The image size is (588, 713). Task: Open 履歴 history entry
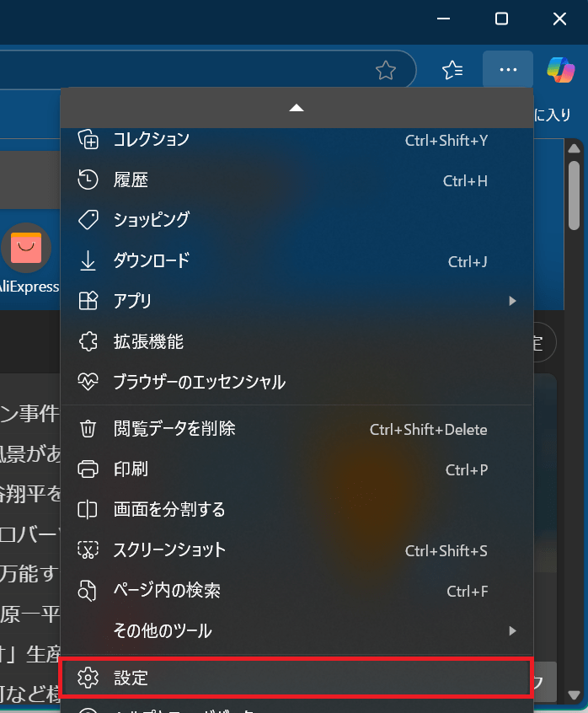(131, 180)
